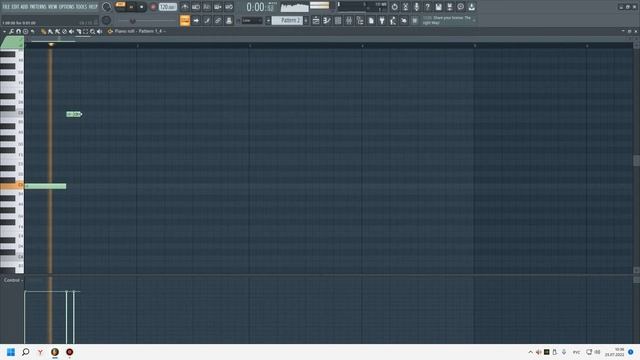Open the Browser tree icon
This screenshot has width=640, height=360.
[360, 20]
